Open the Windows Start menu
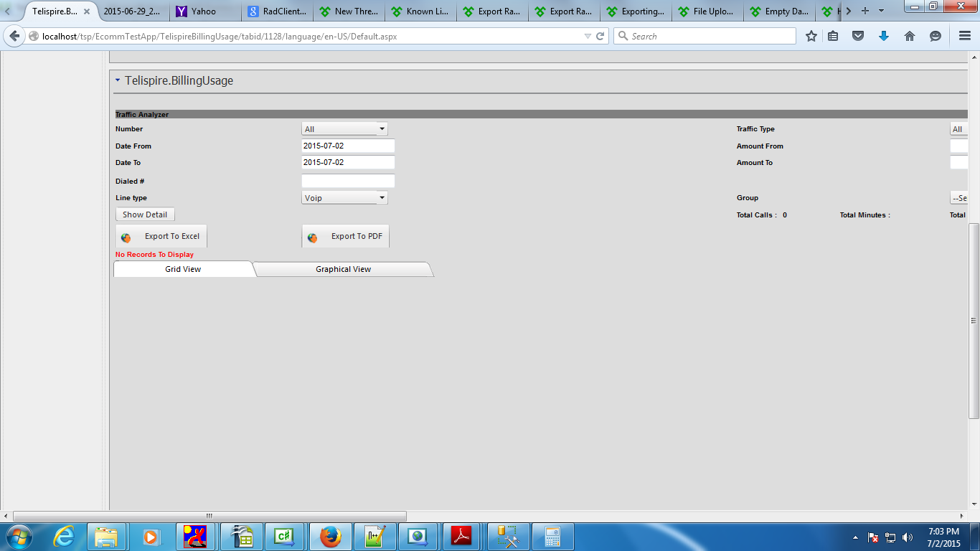Screen dimensions: 980x551 pos(18,537)
